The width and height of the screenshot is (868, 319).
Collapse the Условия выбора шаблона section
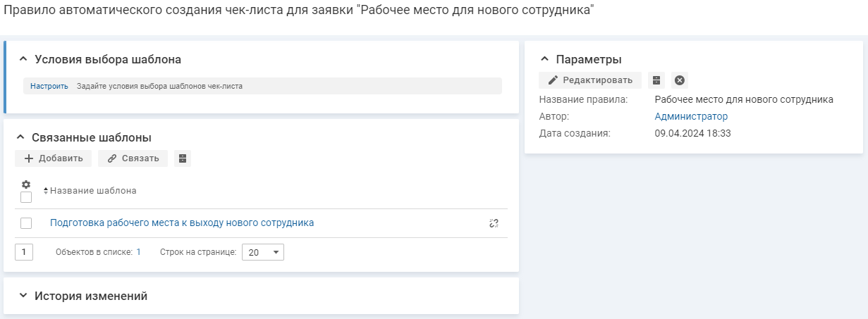tap(23, 59)
